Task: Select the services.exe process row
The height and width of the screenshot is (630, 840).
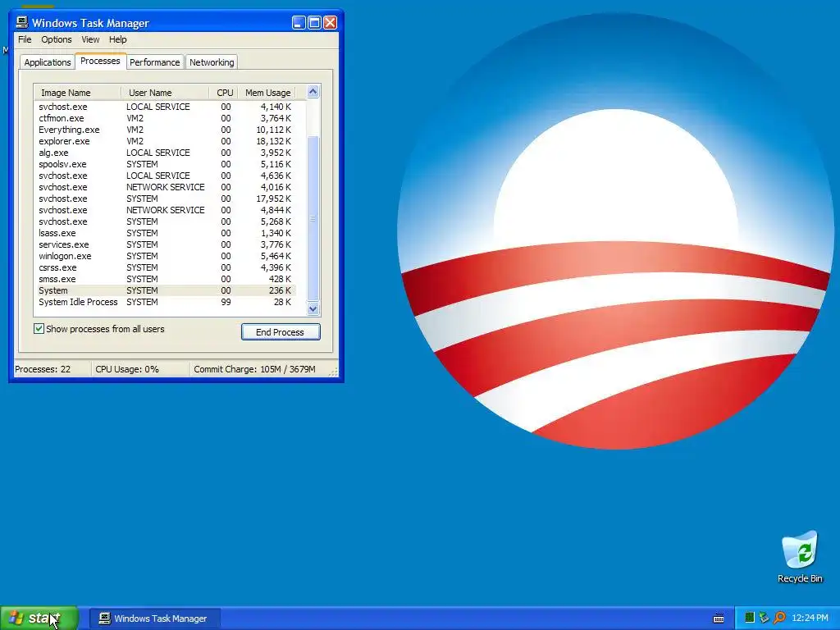Action: coord(165,244)
